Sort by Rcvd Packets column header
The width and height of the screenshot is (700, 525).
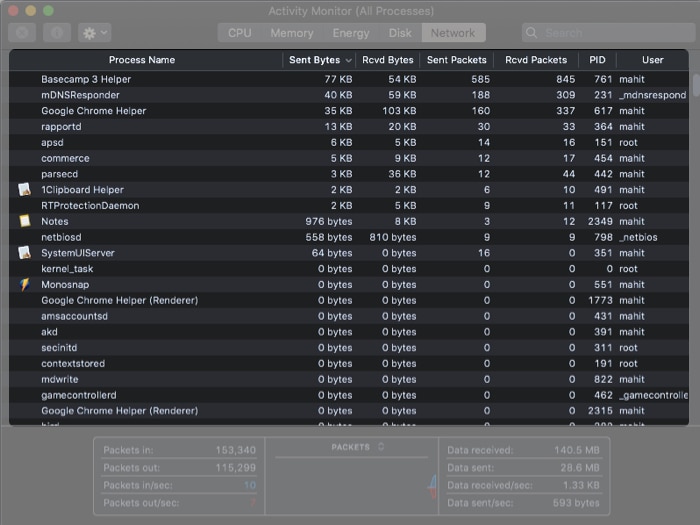[536, 60]
